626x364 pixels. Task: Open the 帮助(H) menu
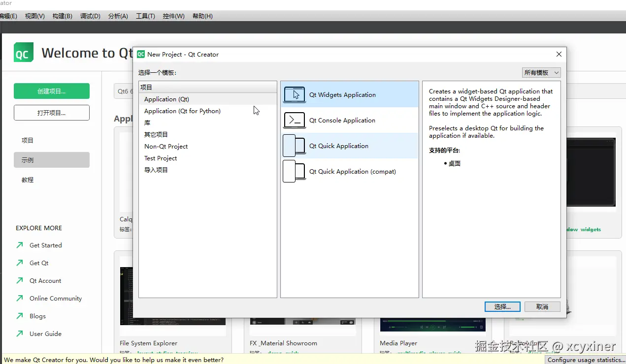click(202, 16)
